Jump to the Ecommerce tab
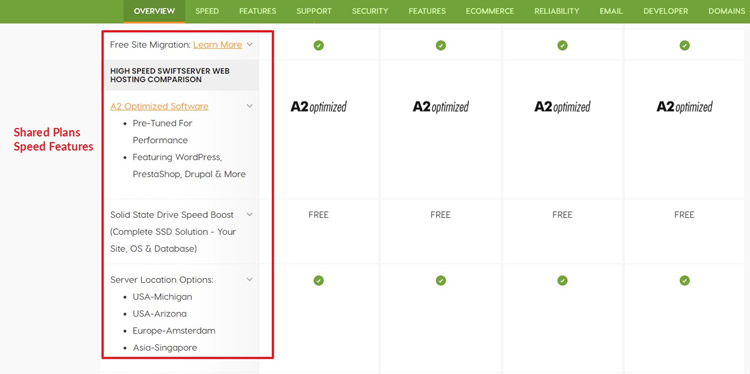The width and height of the screenshot is (750, 374). coord(490,11)
